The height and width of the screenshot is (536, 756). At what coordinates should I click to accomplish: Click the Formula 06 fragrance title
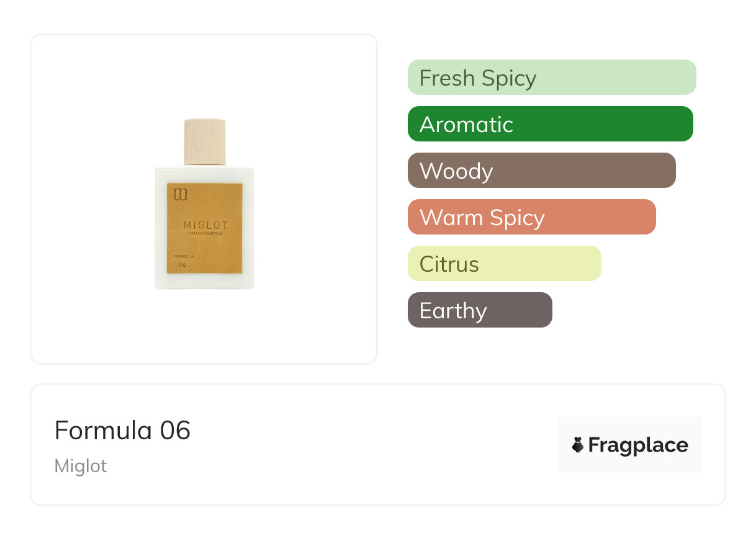[x=122, y=431]
